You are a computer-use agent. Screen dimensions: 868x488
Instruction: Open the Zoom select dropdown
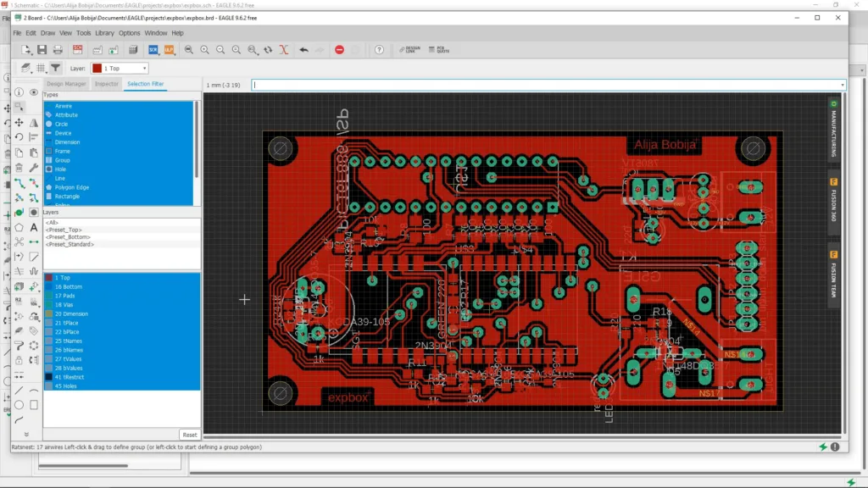(x=253, y=50)
